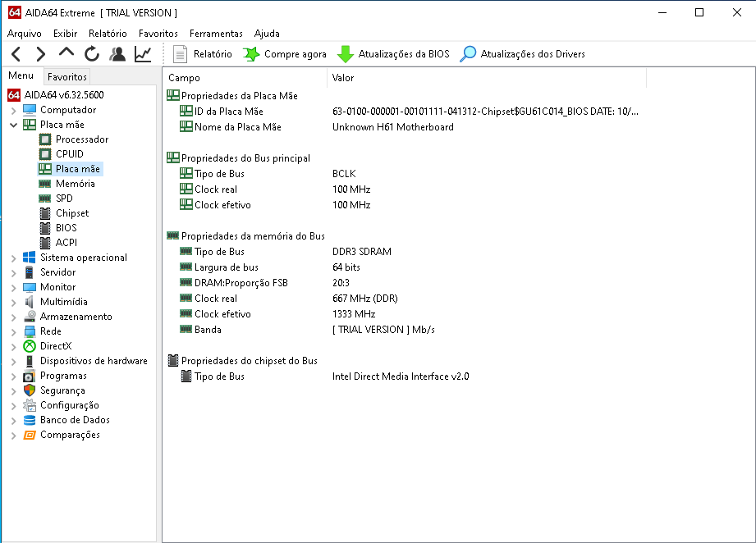Open Atualizações dos Drivers
Image resolution: width=756 pixels, height=543 pixels.
[523, 54]
